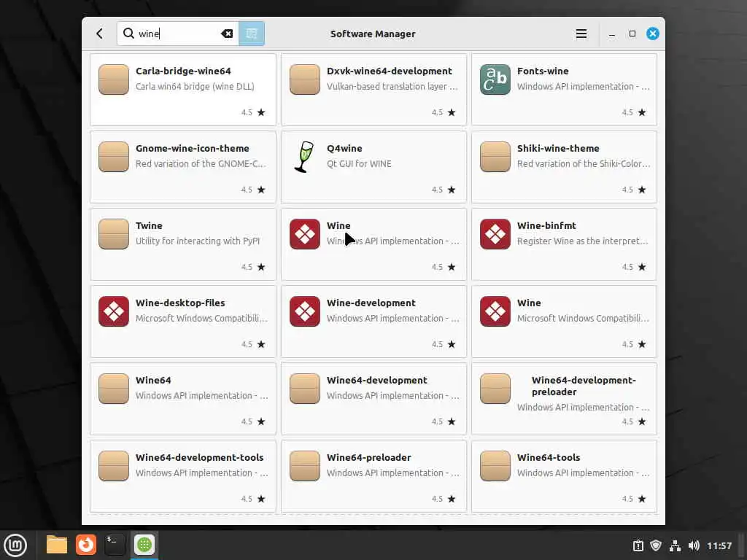Image resolution: width=747 pixels, height=560 pixels.
Task: Click the 'Twine' title
Action: pos(149,225)
